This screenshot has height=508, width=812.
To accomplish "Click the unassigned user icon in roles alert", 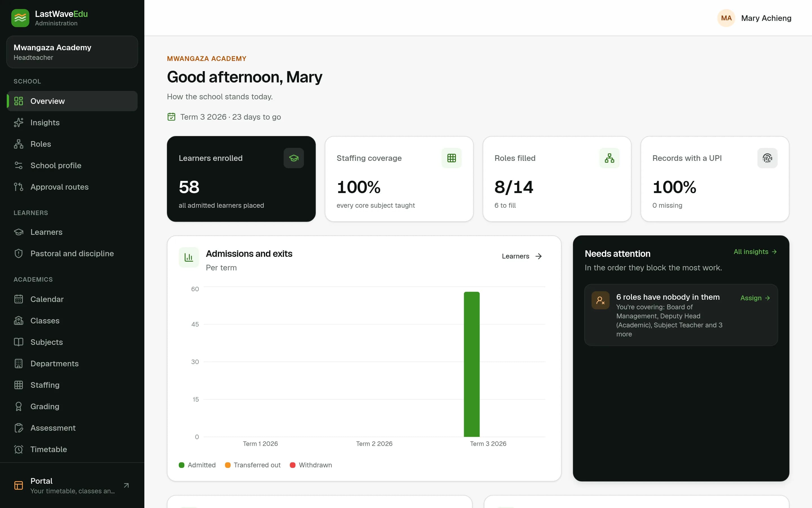I will click(x=600, y=300).
